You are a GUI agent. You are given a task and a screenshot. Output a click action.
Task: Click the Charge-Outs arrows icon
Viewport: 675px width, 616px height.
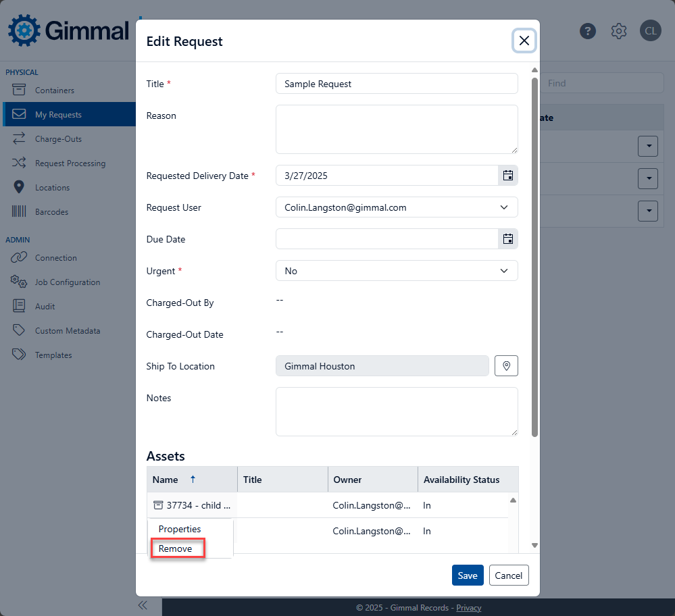[x=18, y=138]
